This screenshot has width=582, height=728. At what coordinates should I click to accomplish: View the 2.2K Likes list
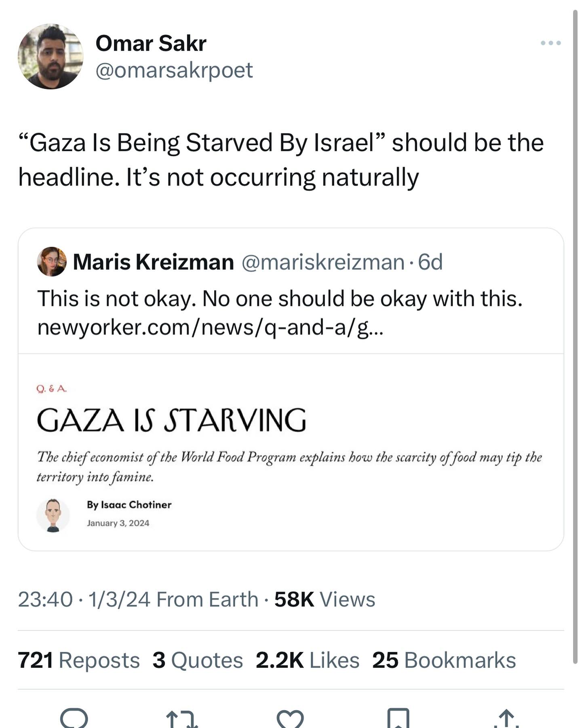click(308, 660)
